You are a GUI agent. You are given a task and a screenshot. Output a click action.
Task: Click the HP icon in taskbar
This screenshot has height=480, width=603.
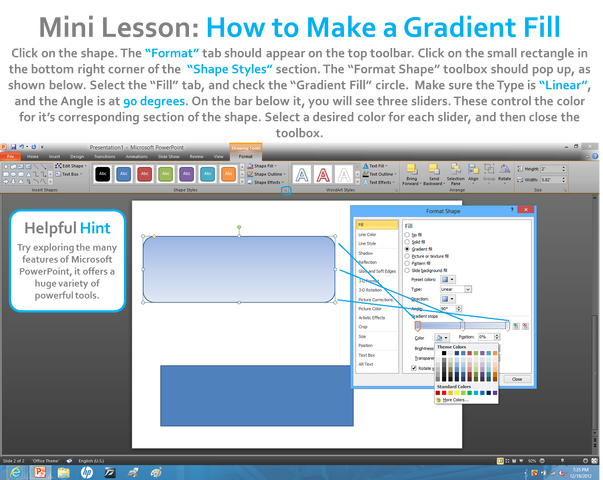(x=87, y=472)
